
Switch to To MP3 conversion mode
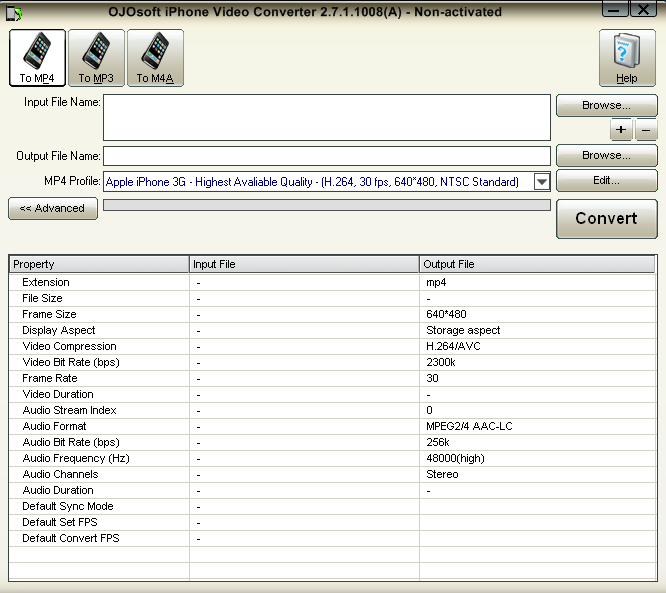pyautogui.click(x=96, y=58)
